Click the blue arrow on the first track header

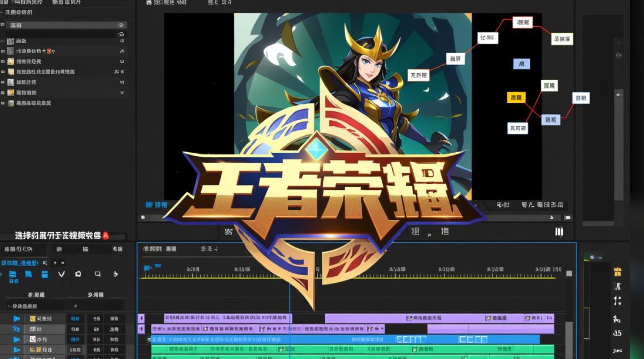(x=17, y=319)
